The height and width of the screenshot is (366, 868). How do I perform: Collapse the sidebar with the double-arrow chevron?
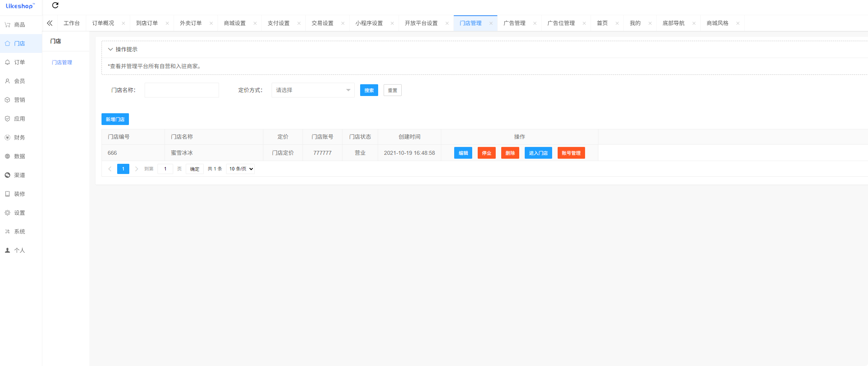click(x=49, y=23)
